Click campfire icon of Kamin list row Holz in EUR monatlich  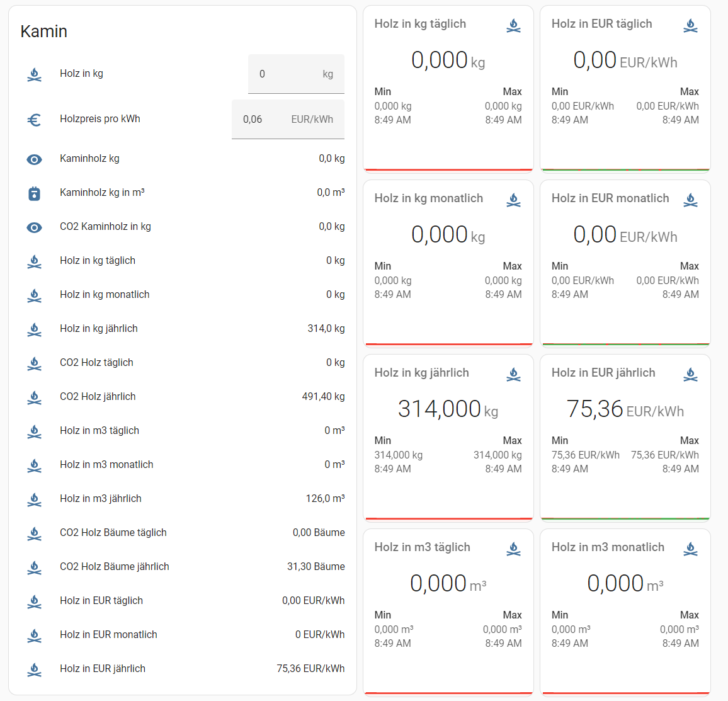[x=35, y=635]
